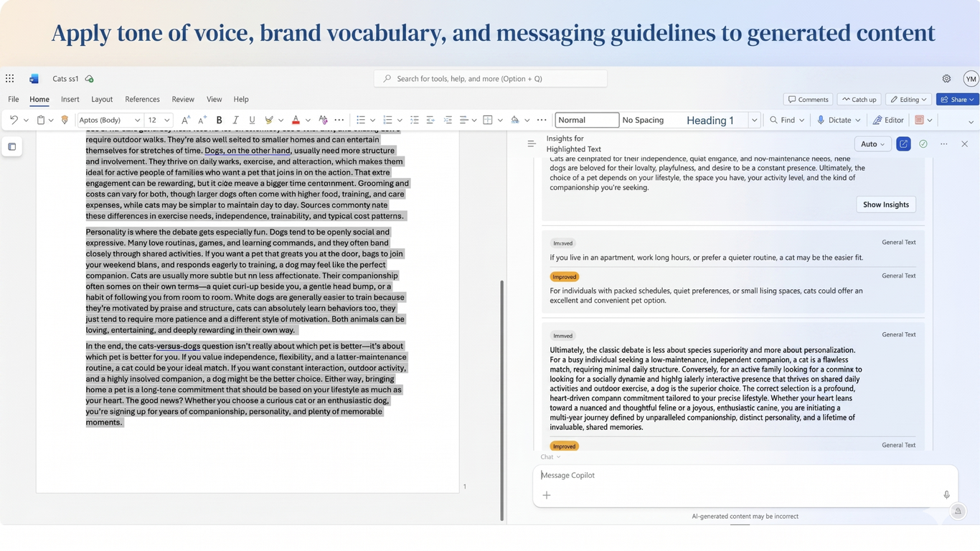This screenshot has width=980, height=551.
Task: Open the font size 12 dropdown
Action: point(159,120)
